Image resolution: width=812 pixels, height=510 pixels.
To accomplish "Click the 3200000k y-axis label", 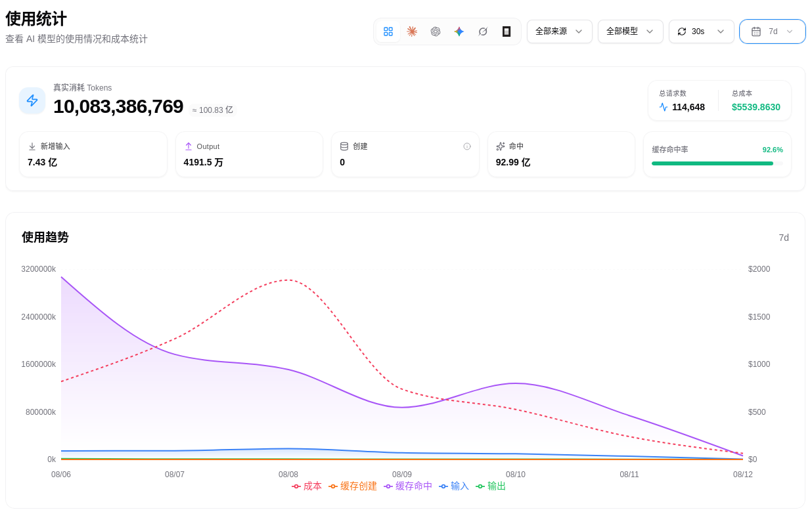I will [x=38, y=269].
